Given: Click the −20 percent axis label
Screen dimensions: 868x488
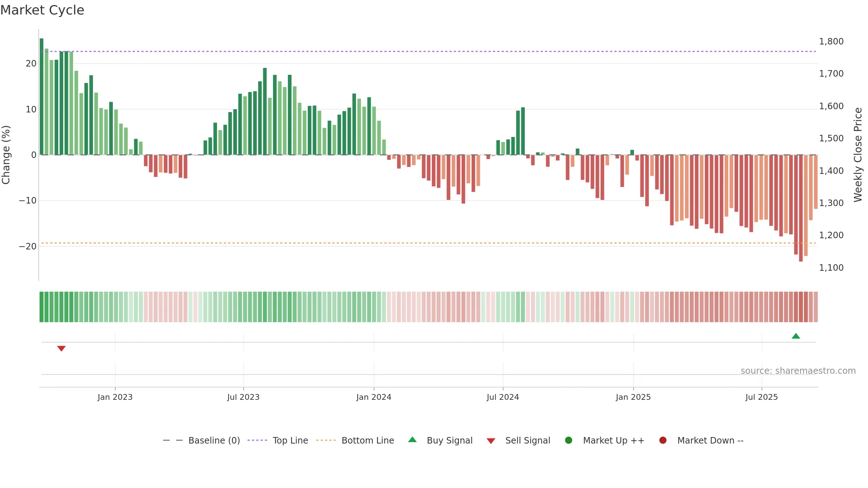Looking at the screenshot, I should click(28, 247).
